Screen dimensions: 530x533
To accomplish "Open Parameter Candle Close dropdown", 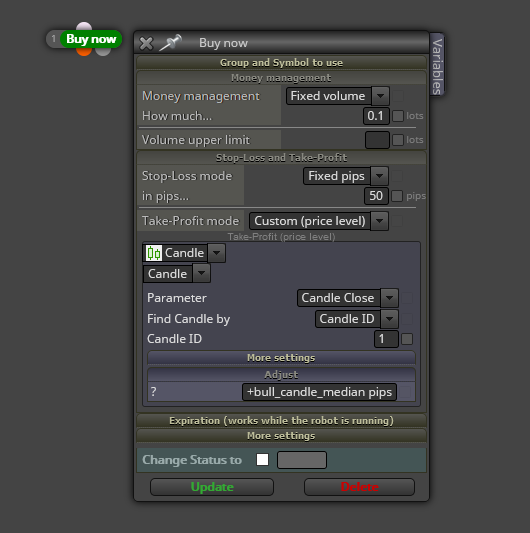I will 347,298.
